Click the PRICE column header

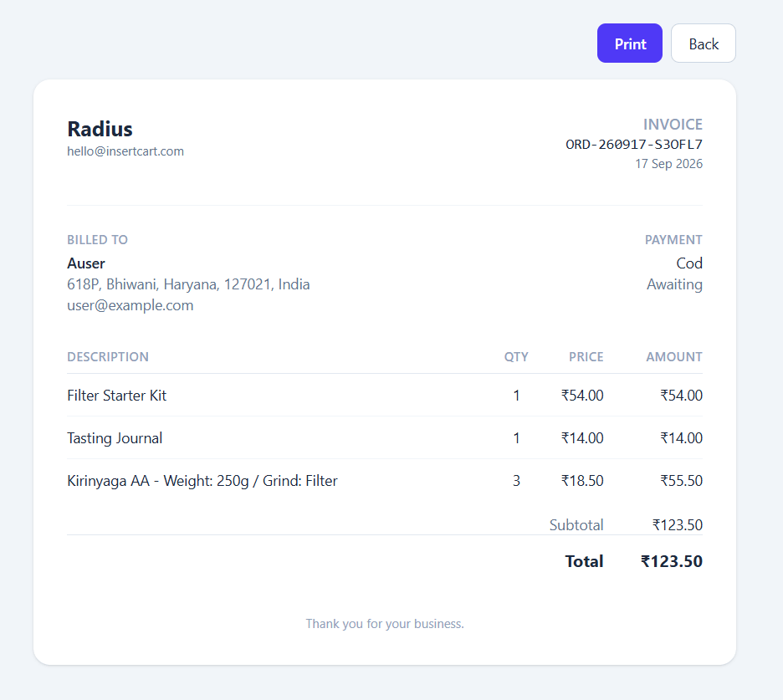coord(586,356)
